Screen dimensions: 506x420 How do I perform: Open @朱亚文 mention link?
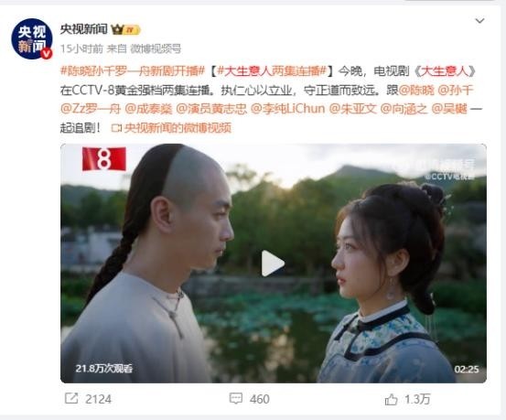pos(353,109)
